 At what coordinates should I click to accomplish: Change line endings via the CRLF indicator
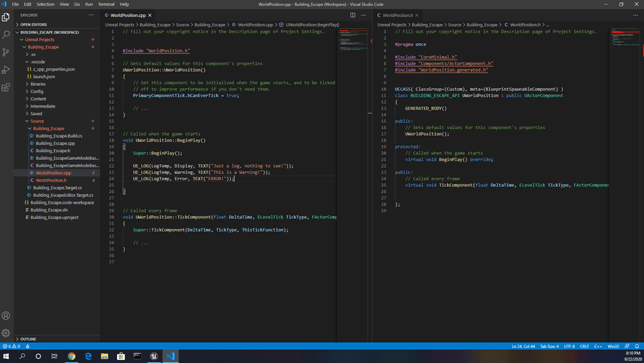pyautogui.click(x=584, y=346)
